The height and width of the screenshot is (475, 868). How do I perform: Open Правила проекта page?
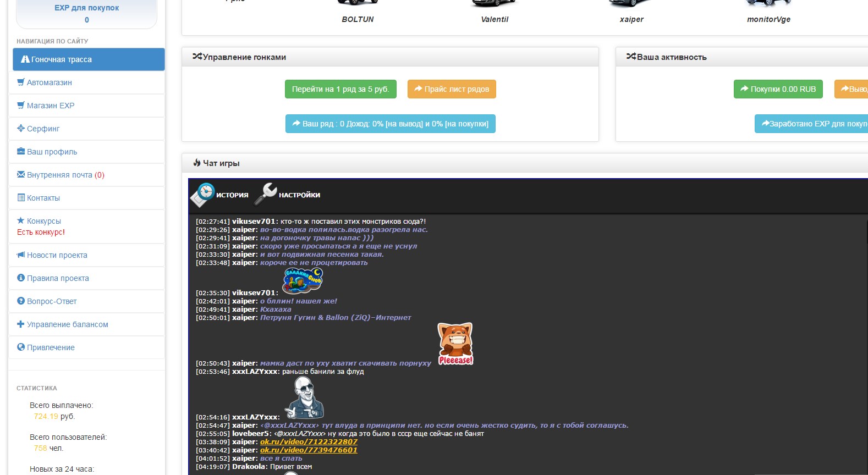[x=58, y=278]
